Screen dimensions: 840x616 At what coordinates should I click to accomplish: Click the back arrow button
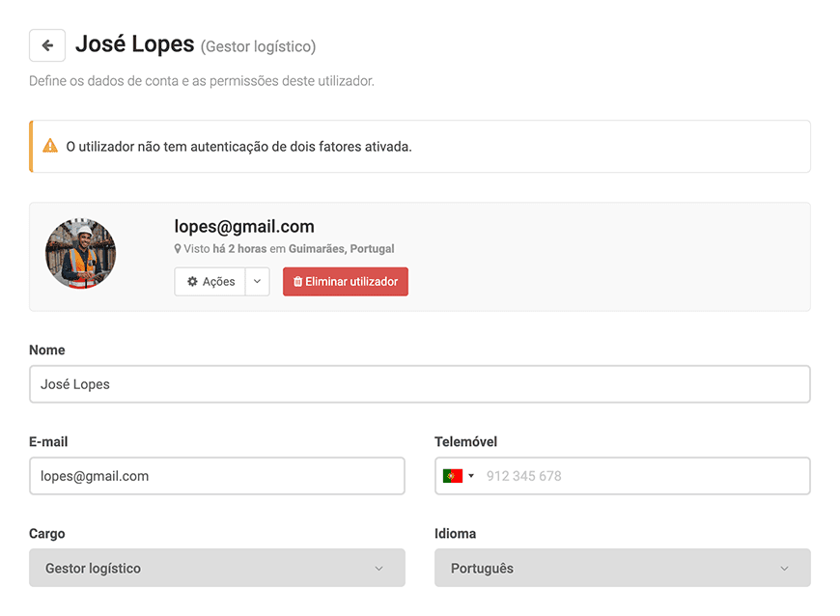(x=47, y=45)
